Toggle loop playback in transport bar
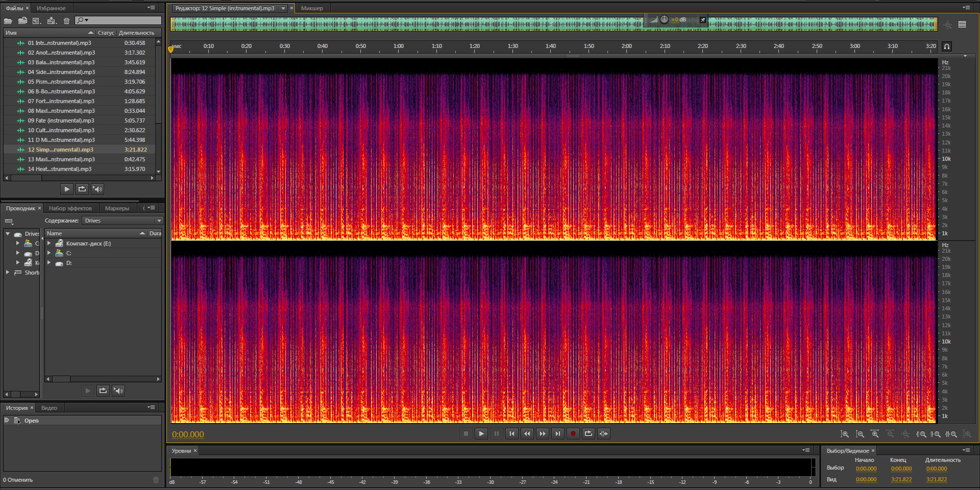Image resolution: width=980 pixels, height=490 pixels. click(589, 434)
